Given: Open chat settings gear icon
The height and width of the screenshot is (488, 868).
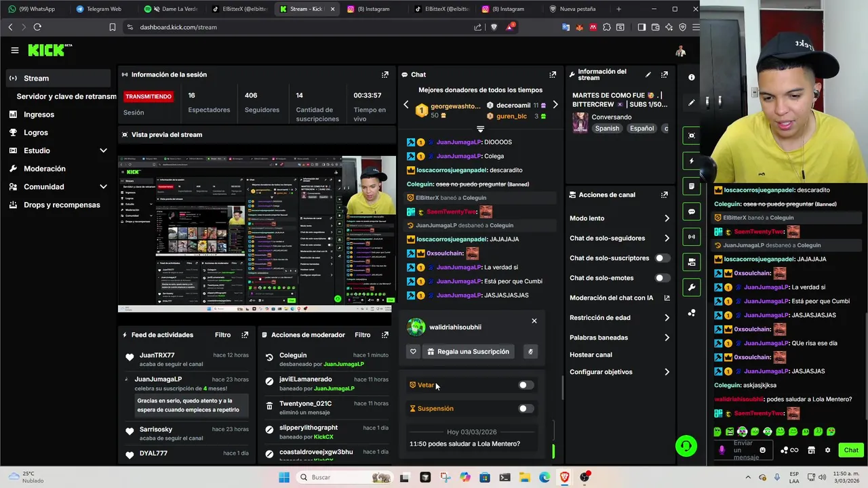Looking at the screenshot, I should [827, 450].
